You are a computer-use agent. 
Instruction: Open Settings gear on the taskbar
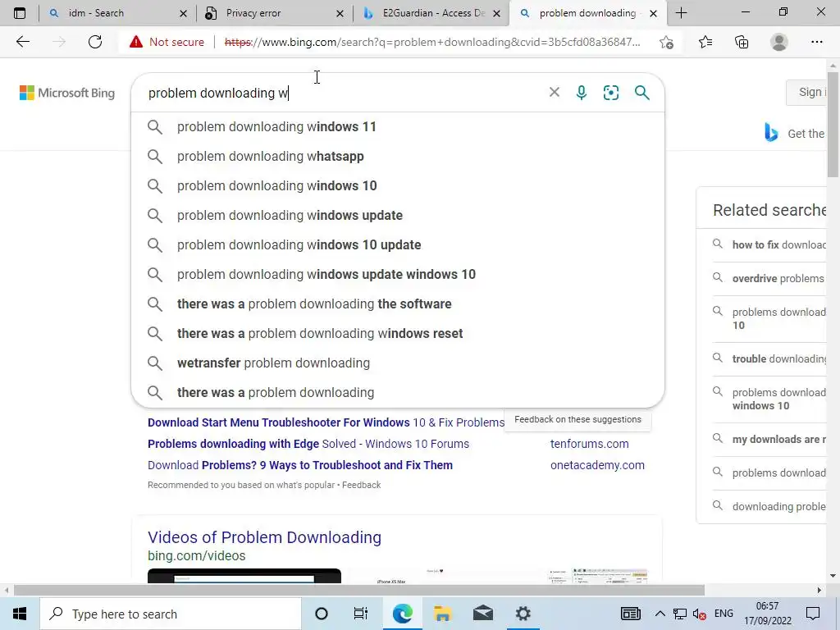523,614
